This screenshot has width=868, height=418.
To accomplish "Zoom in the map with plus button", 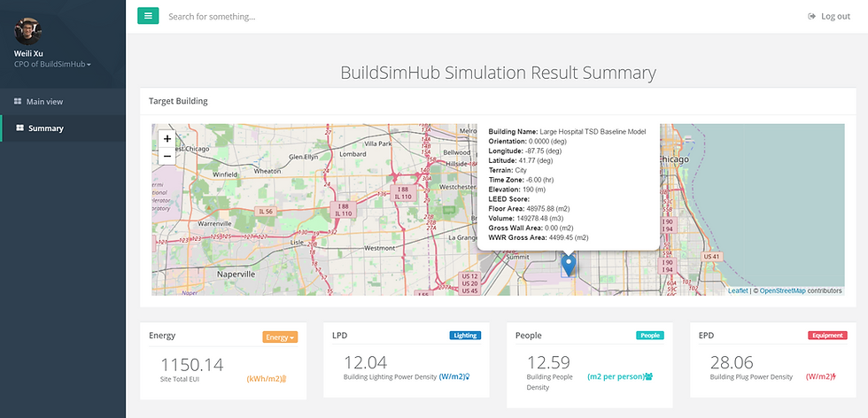I will coord(167,139).
